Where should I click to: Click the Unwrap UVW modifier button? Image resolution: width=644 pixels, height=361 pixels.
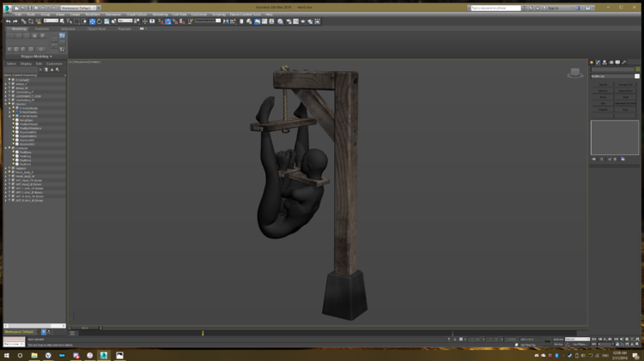coord(625,85)
